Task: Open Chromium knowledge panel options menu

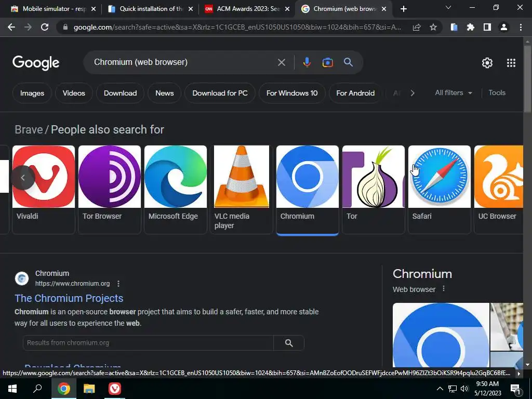Action: click(x=444, y=289)
